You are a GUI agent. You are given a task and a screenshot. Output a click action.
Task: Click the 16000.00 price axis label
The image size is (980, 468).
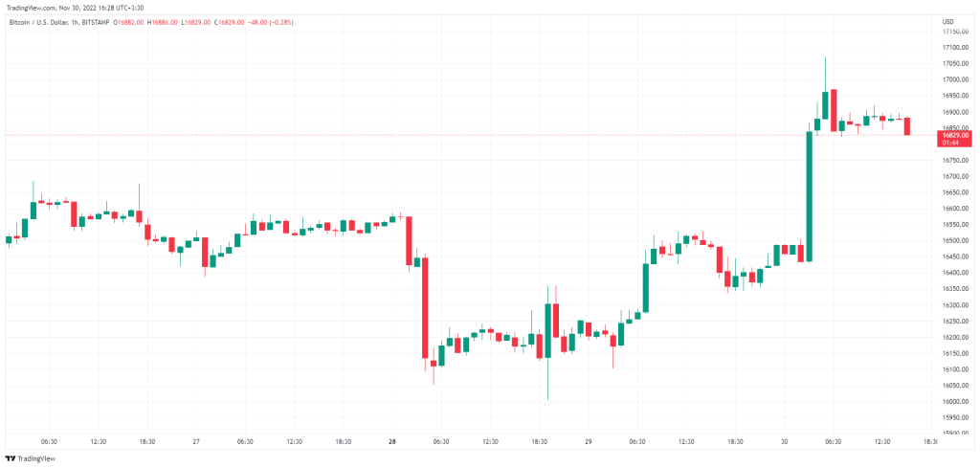coord(954,386)
